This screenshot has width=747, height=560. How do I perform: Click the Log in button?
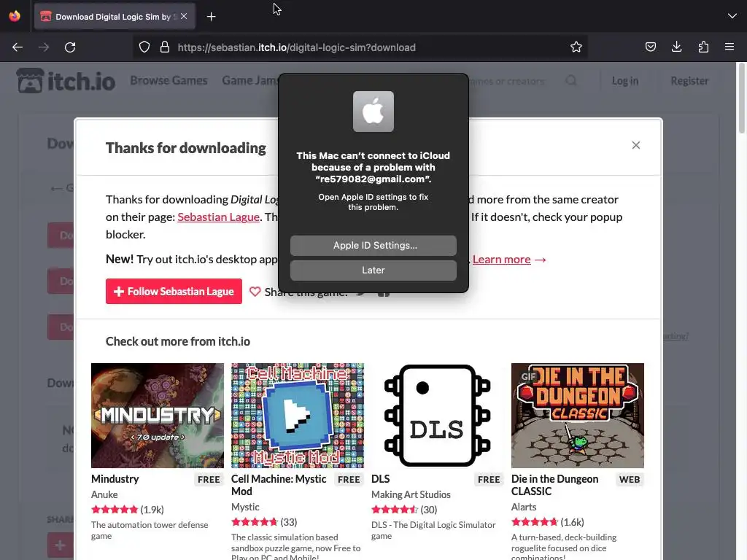click(624, 81)
